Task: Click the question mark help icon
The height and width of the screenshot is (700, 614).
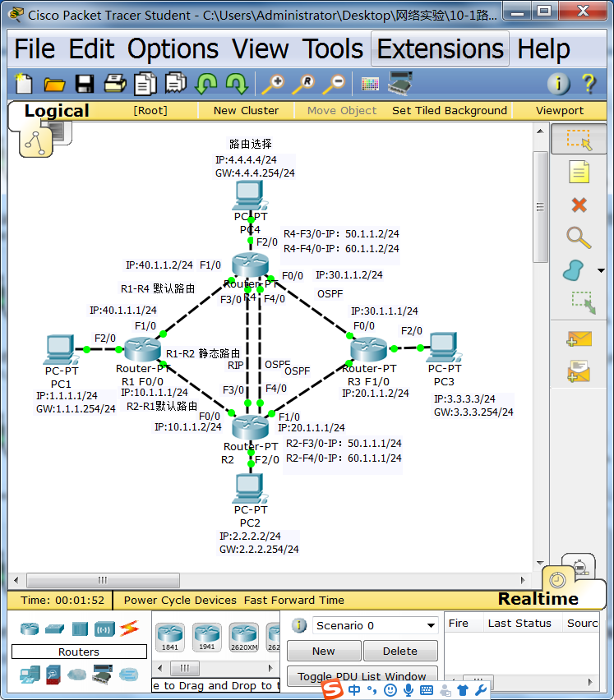Action: click(589, 84)
